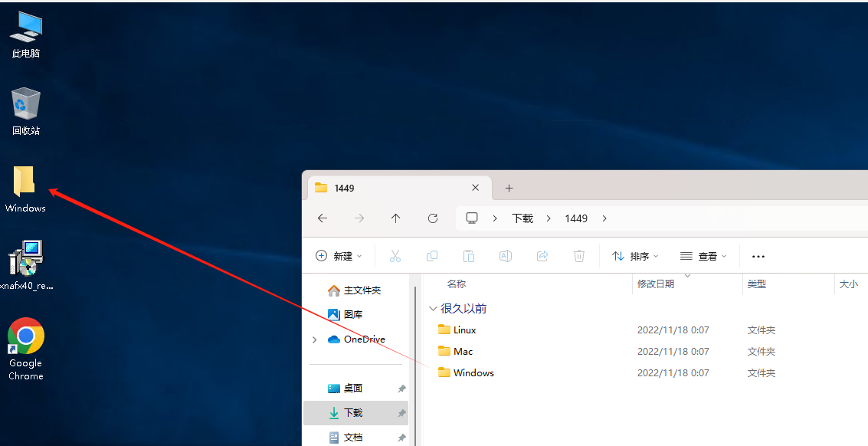The image size is (868, 446).
Task: Select the xnafx40_re installer desktop icon
Action: (x=26, y=265)
